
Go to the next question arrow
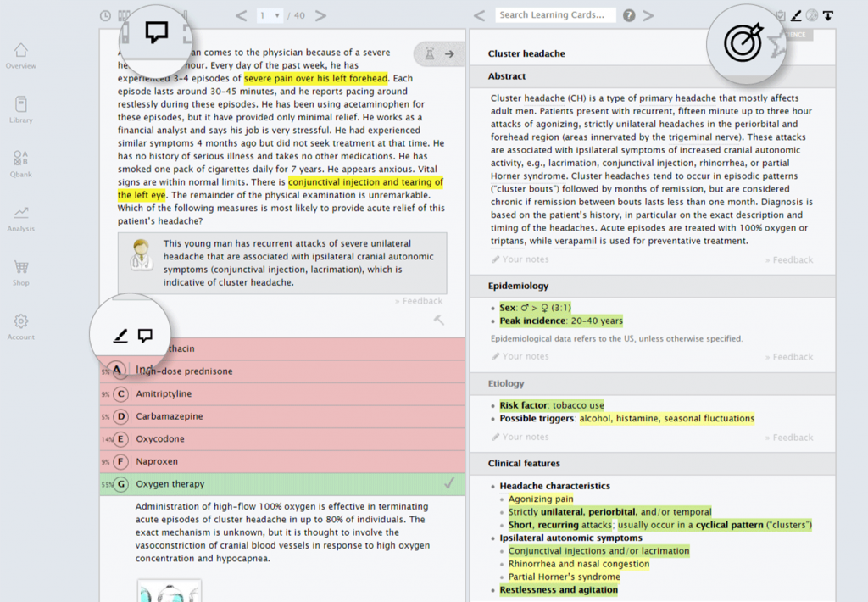pos(320,15)
